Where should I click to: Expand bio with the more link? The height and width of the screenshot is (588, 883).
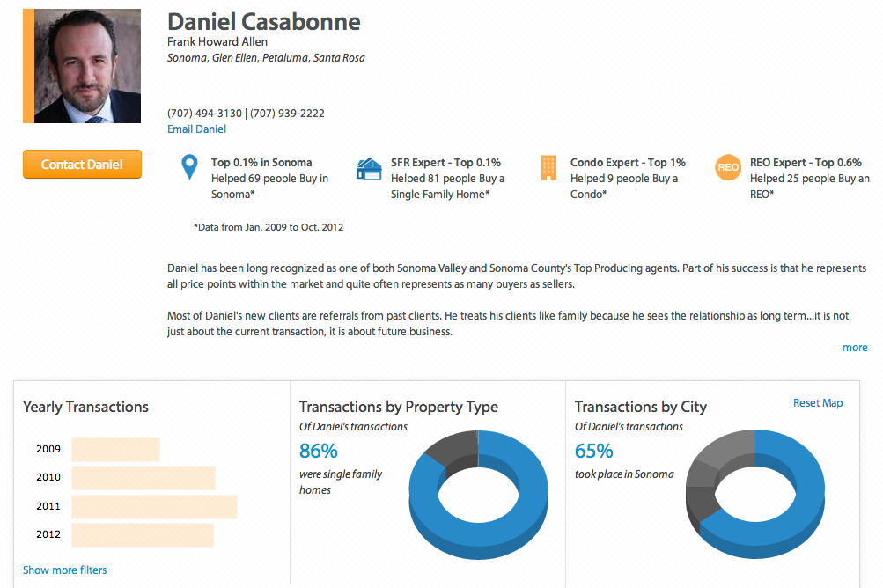tap(855, 348)
